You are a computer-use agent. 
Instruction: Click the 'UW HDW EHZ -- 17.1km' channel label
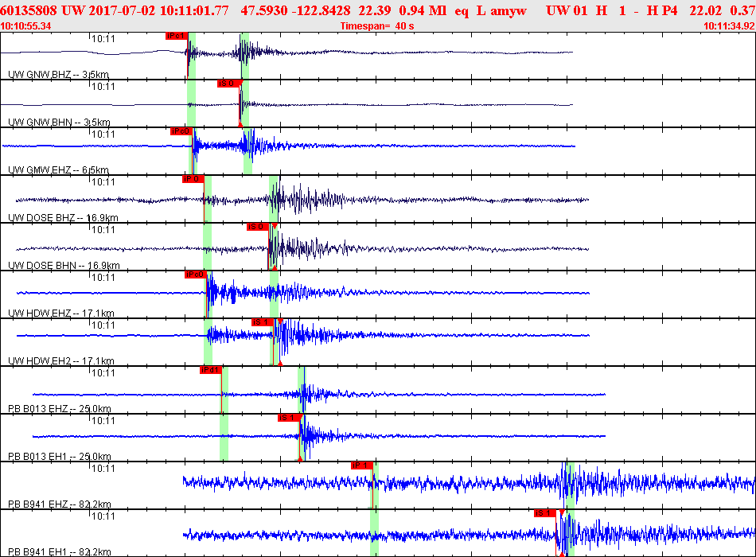pyautogui.click(x=61, y=314)
